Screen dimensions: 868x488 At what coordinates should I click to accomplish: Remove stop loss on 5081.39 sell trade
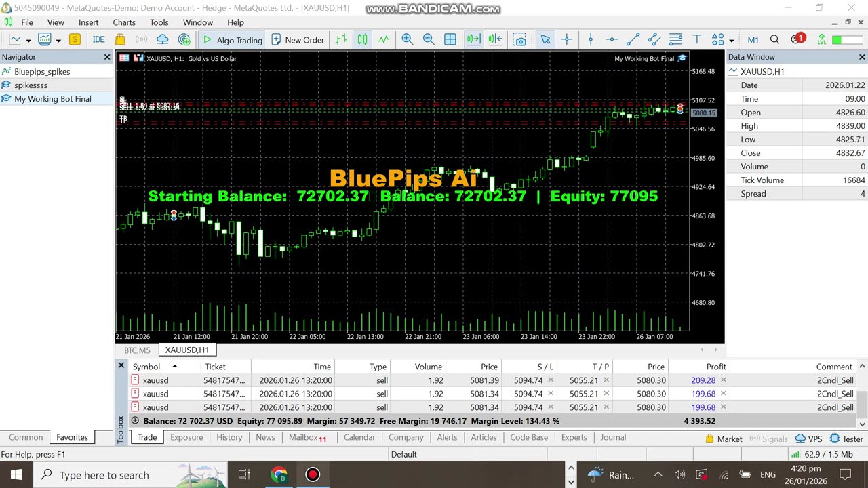point(551,380)
